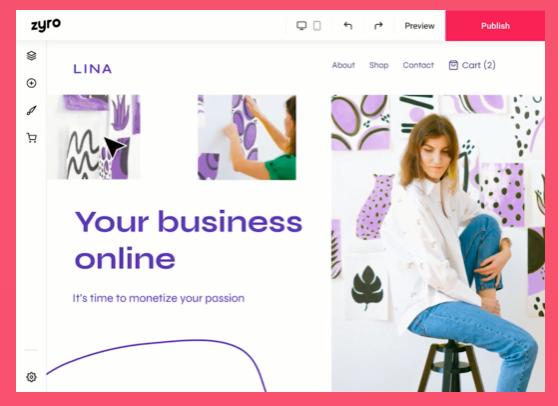The width and height of the screenshot is (558, 406).
Task: Select the woman painting wall image
Action: tap(247, 137)
